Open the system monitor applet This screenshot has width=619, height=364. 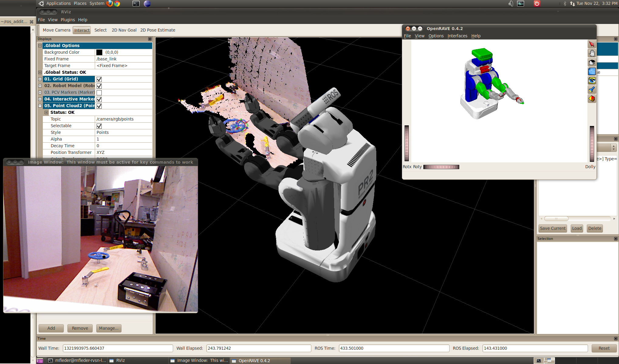point(521,4)
